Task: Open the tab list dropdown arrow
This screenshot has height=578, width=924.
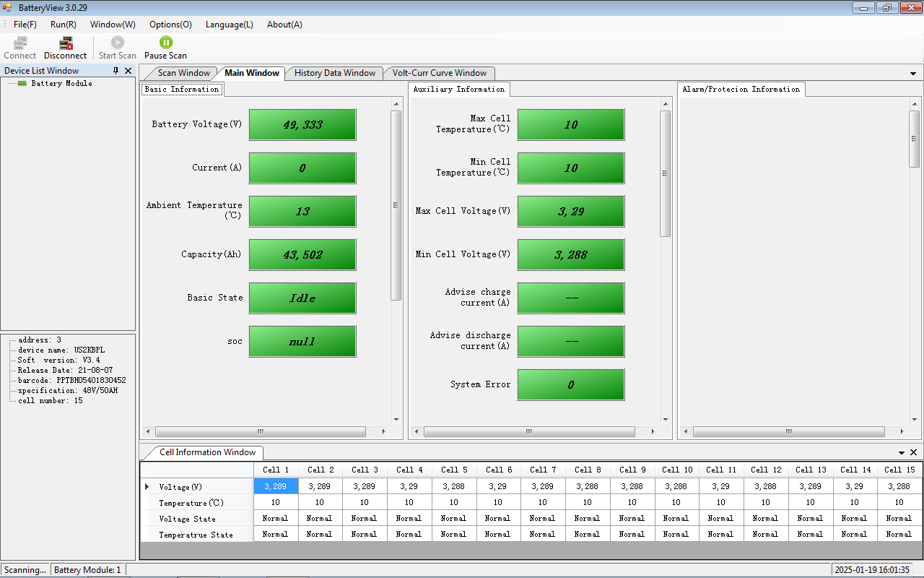Action: [x=913, y=74]
